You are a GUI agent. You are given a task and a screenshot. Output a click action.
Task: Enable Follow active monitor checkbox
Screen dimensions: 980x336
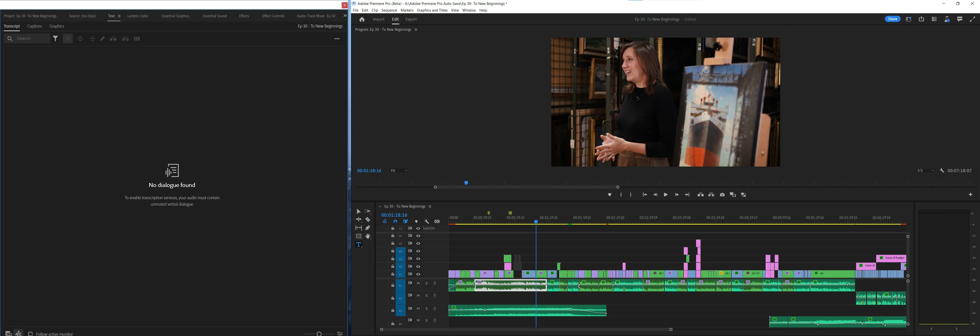point(30,334)
